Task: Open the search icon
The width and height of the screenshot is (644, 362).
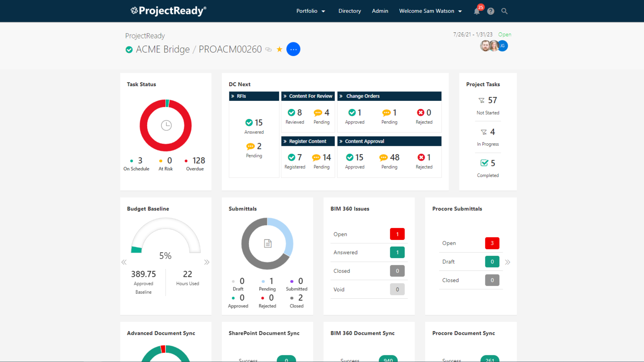Action: pyautogui.click(x=504, y=11)
